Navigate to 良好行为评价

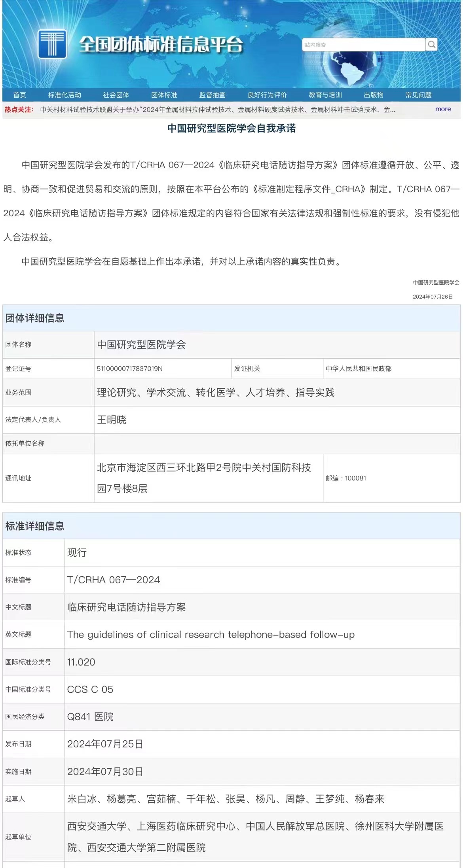267,95
